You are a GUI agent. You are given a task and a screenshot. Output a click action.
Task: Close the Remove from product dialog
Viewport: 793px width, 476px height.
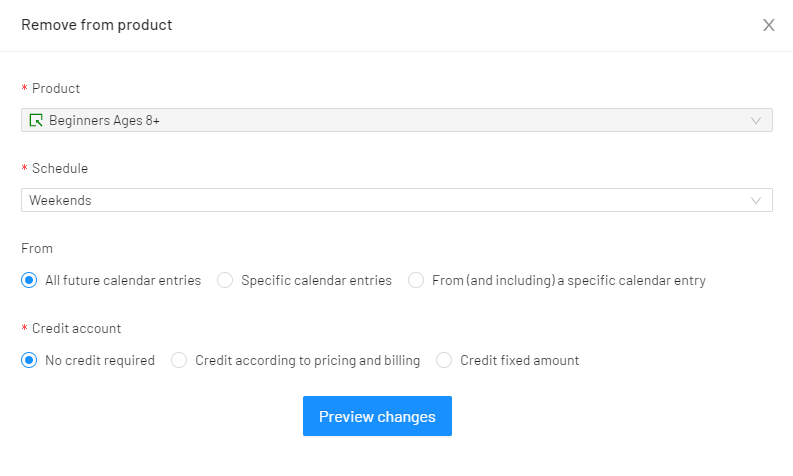(768, 25)
